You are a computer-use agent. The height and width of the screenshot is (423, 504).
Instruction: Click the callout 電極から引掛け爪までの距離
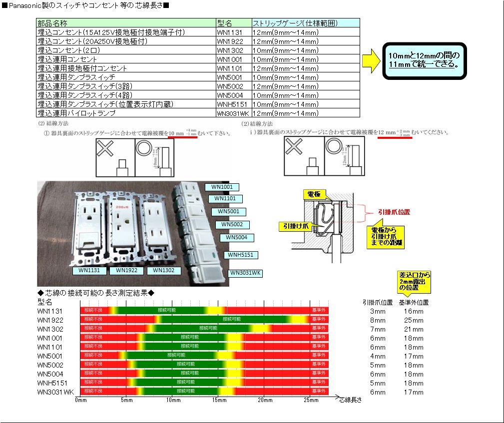386,237
